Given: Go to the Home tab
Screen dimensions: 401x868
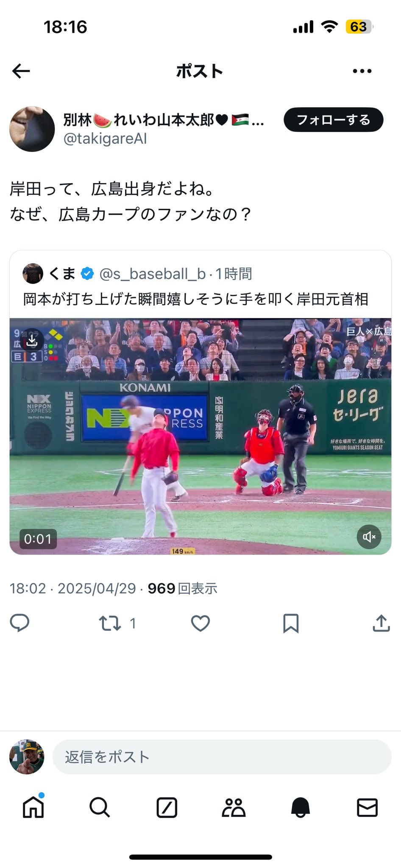Looking at the screenshot, I should 33,807.
